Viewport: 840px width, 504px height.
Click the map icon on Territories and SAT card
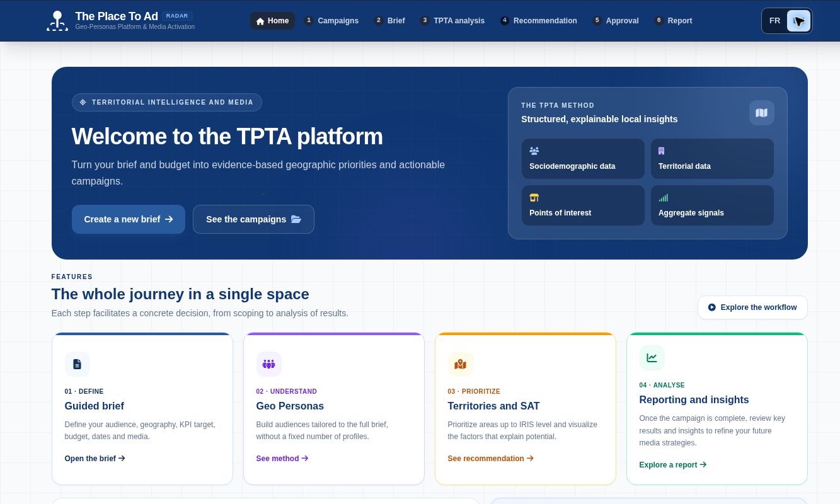pyautogui.click(x=460, y=364)
